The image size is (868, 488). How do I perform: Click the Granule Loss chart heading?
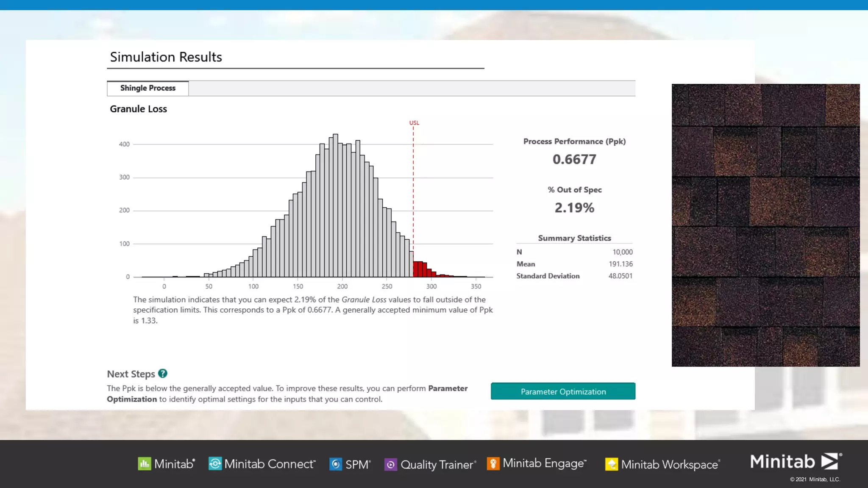point(138,109)
